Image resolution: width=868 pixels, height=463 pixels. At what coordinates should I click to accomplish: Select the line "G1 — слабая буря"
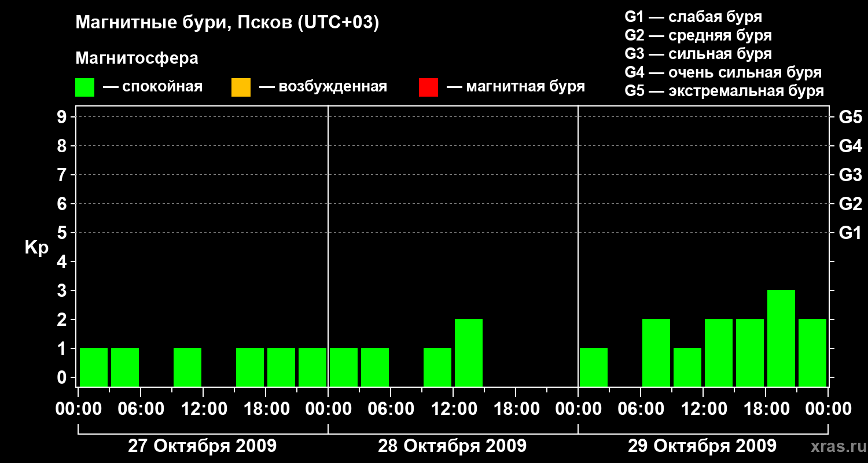[x=693, y=16]
